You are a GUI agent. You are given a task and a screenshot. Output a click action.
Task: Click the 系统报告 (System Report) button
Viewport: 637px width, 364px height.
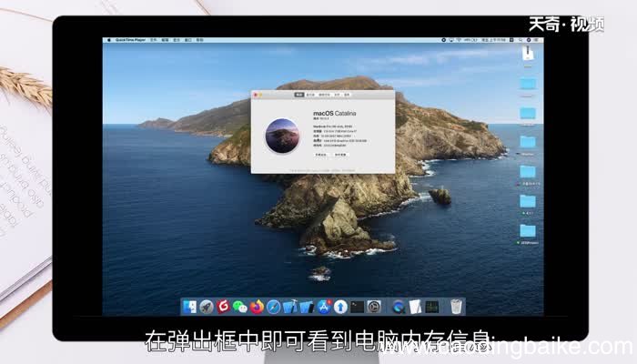[x=321, y=155]
